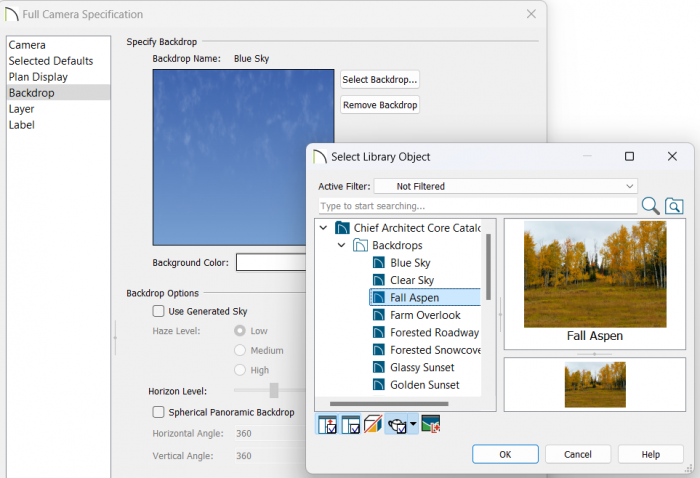Click the Remove Backdrop button

(x=380, y=105)
